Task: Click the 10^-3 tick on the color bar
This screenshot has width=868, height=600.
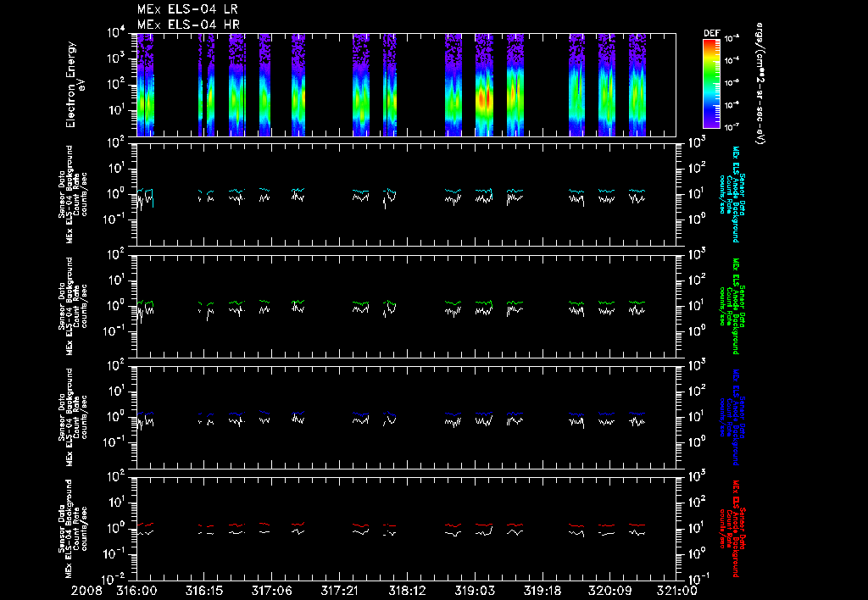Action: pyautogui.click(x=732, y=39)
